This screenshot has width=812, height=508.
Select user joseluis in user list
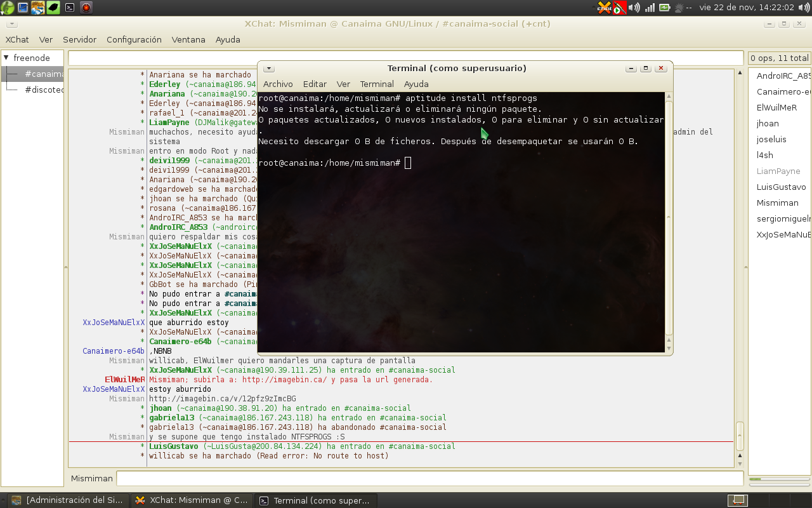click(771, 139)
